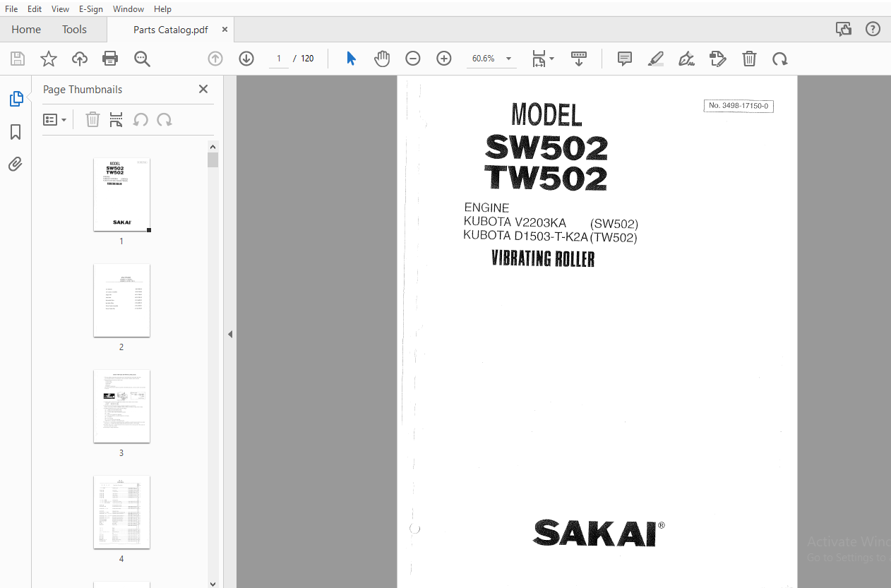The width and height of the screenshot is (891, 588).
Task: Close the Page Thumbnails panel
Action: click(203, 89)
